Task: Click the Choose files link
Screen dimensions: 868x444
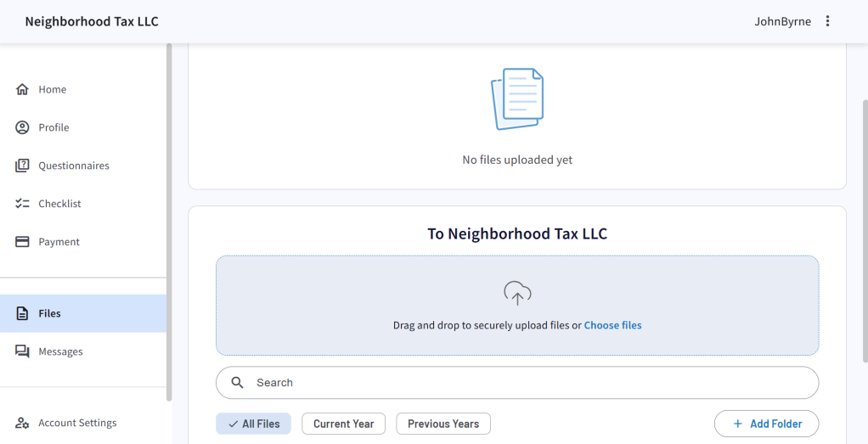Action: click(612, 325)
